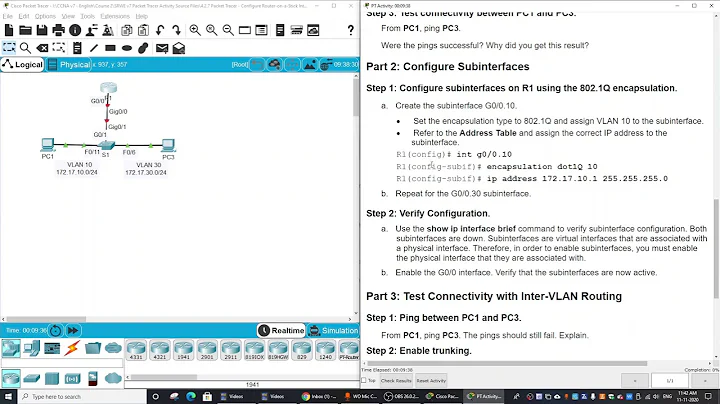The height and width of the screenshot is (404, 720).
Task: Click the Paste toolbar icon
Action: point(143,30)
